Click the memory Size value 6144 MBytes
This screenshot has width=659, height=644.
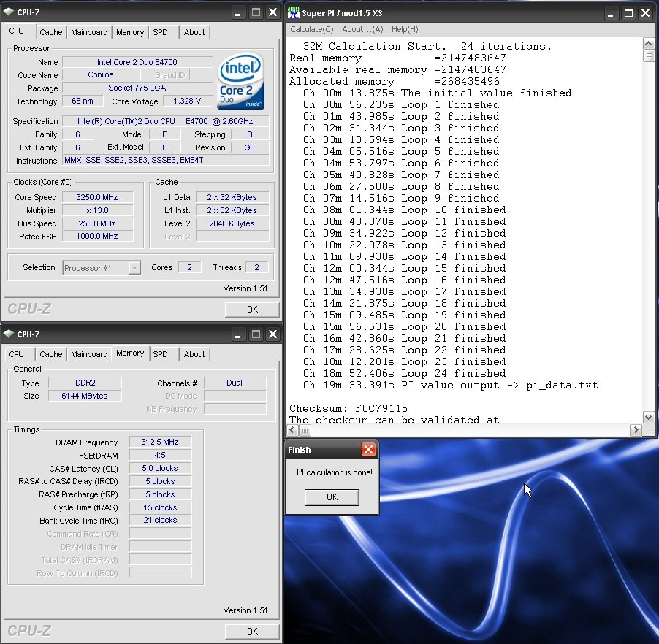click(85, 396)
